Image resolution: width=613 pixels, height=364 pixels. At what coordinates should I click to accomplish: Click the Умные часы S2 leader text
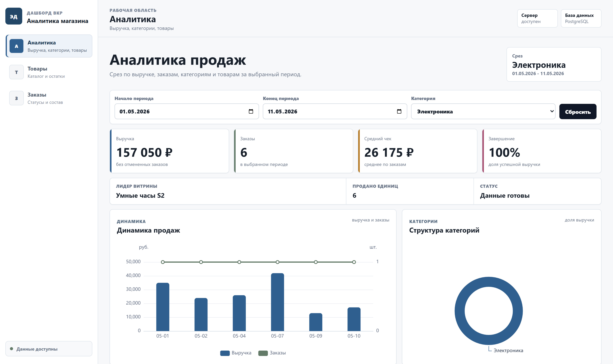140,195
